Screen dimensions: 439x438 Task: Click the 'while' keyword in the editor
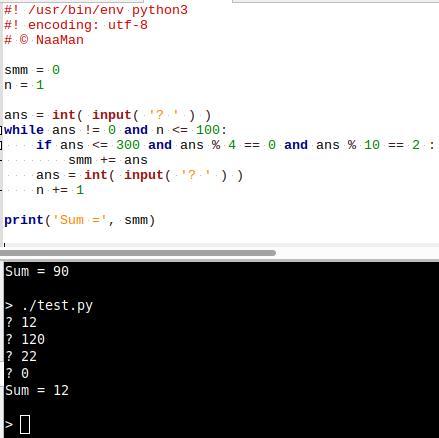click(24, 130)
